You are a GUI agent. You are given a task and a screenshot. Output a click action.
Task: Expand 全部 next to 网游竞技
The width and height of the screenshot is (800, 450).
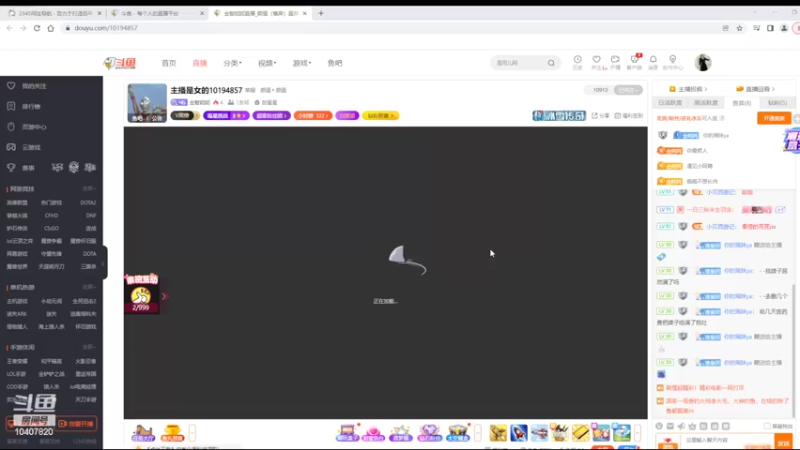[x=89, y=189]
